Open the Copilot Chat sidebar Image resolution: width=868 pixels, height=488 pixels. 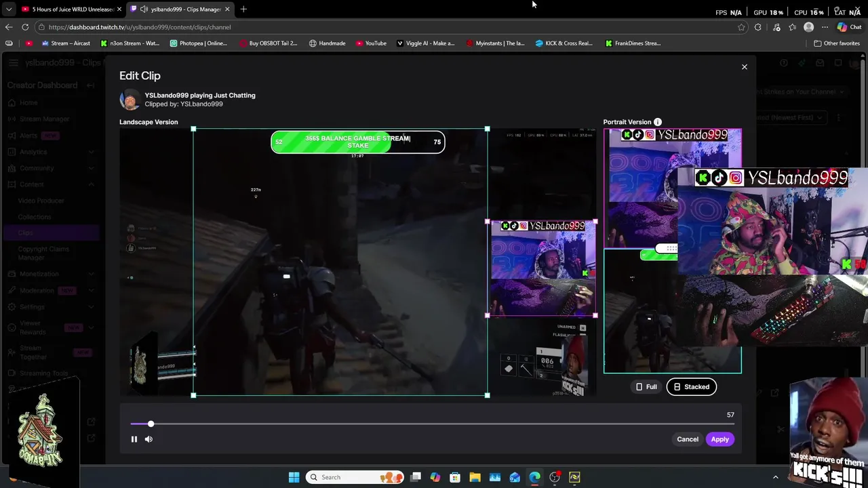pos(849,27)
